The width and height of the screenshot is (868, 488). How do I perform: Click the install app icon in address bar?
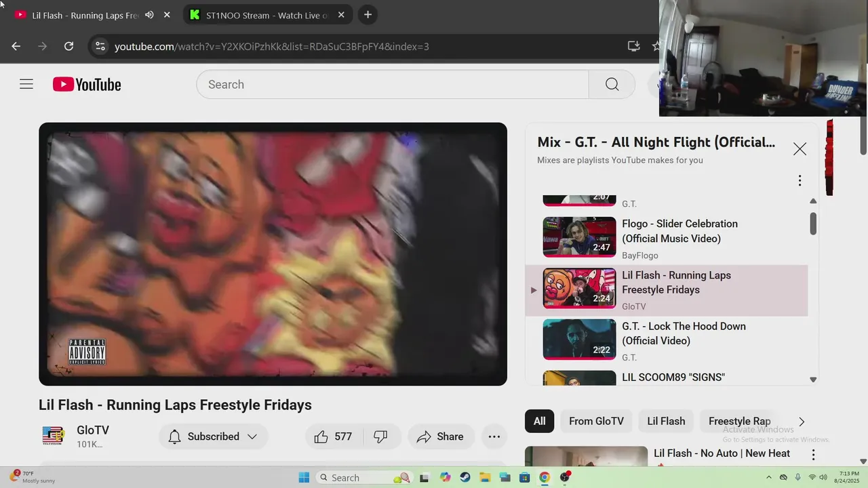[x=633, y=46]
